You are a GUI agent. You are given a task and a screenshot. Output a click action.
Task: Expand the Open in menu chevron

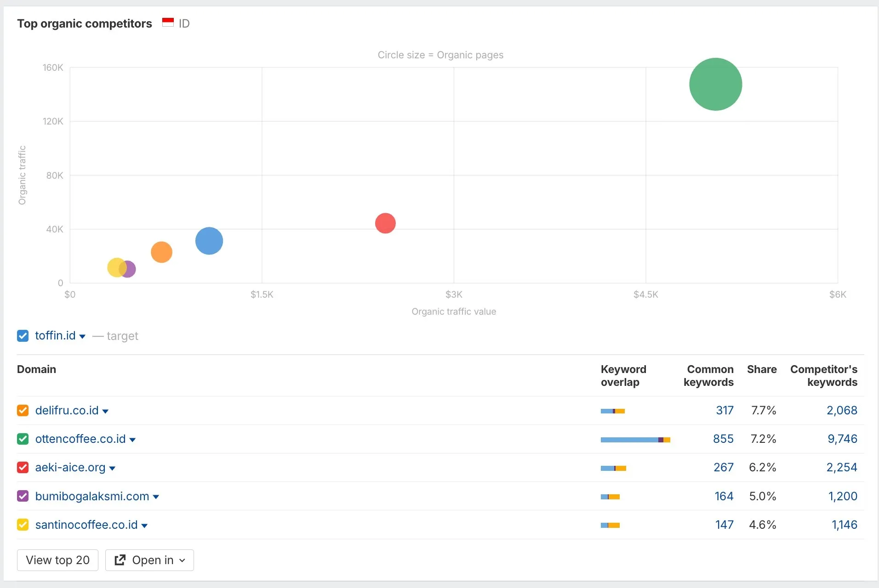pos(180,560)
